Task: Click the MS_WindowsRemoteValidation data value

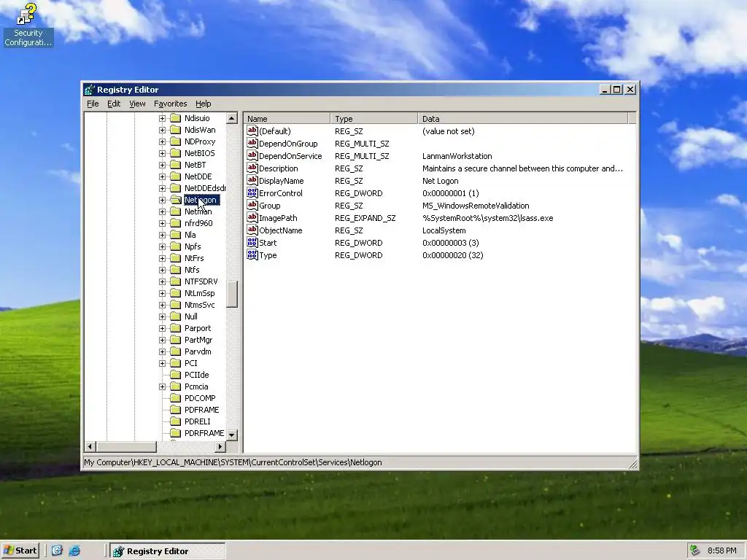Action: (476, 205)
